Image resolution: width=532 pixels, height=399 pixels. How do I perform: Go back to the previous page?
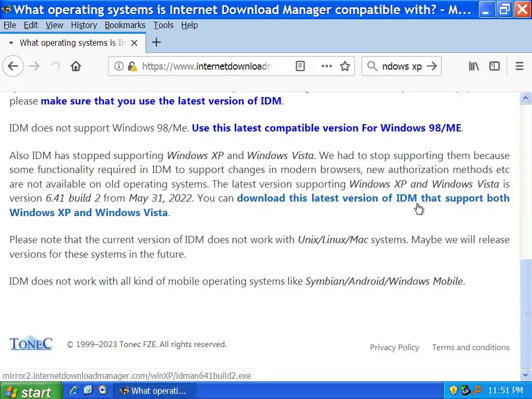[13, 66]
